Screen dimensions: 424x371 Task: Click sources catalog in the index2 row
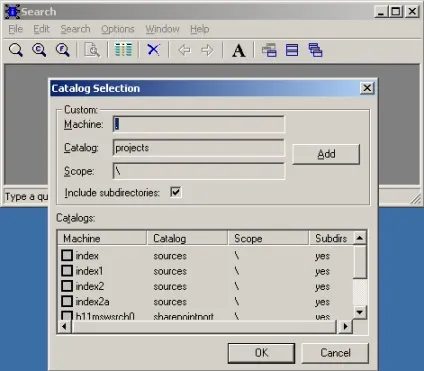[x=170, y=287]
